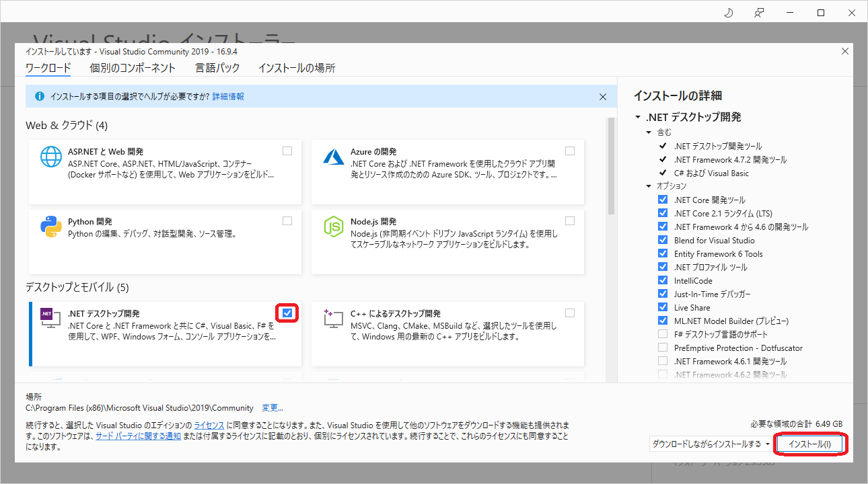This screenshot has width=868, height=484.
Task: Activate the dark theme moon icon
Action: (728, 12)
